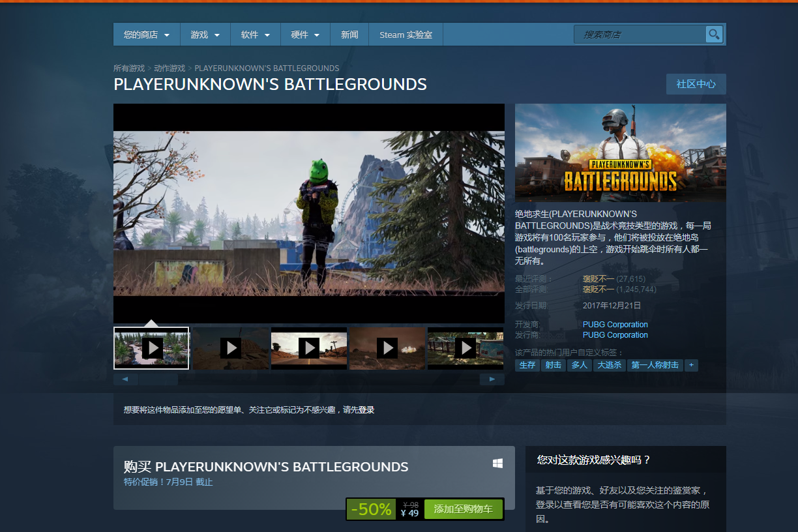Select the 第一人称射击 tag
The width and height of the screenshot is (798, 532).
655,365
